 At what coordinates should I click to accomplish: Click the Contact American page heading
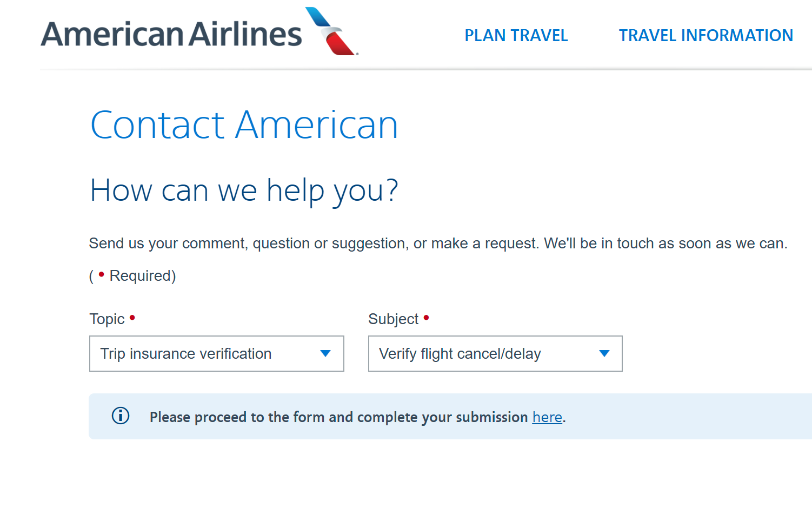point(244,126)
